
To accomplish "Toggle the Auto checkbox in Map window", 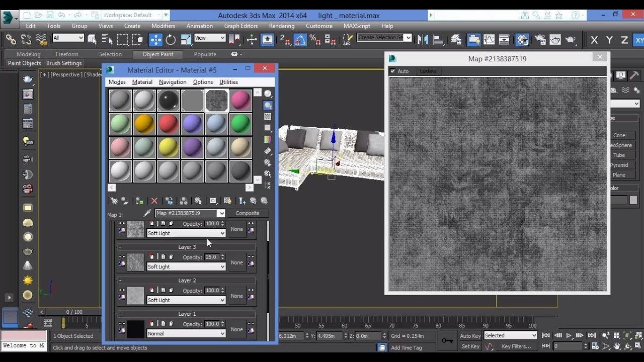I will [393, 71].
